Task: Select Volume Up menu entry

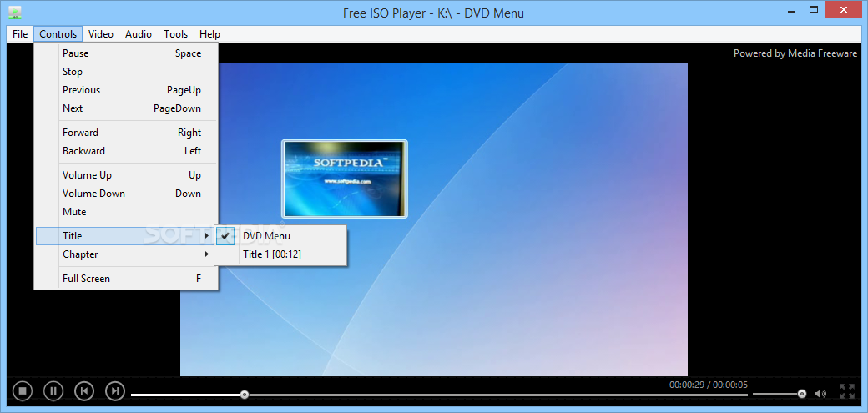Action: (x=126, y=175)
